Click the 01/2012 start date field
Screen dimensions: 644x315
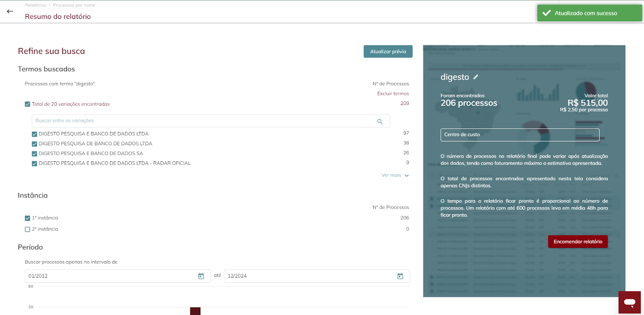[x=118, y=276]
